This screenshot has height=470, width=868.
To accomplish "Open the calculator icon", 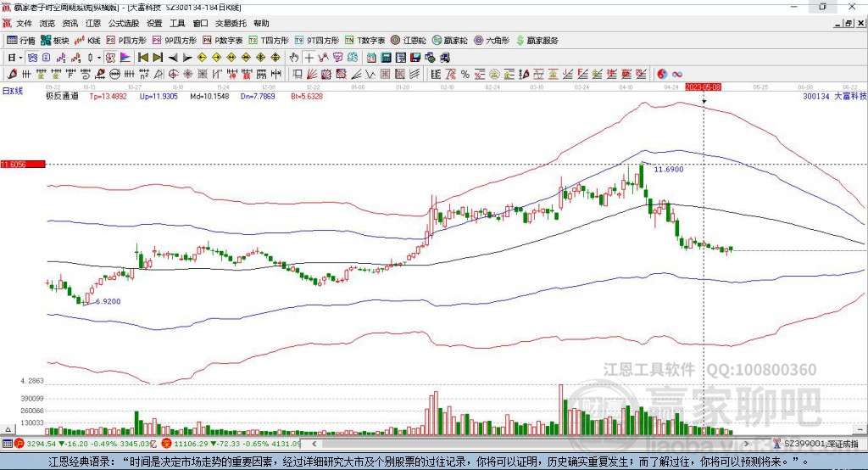I will 387,58.
